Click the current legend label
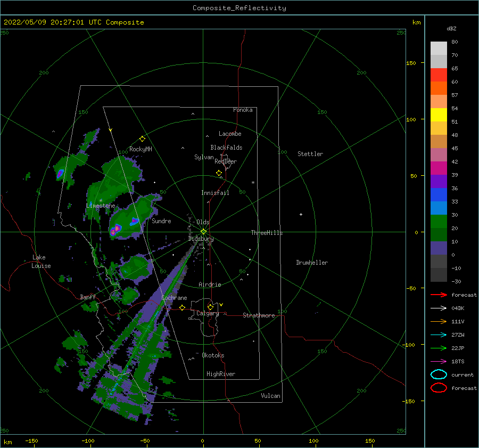 [463, 374]
